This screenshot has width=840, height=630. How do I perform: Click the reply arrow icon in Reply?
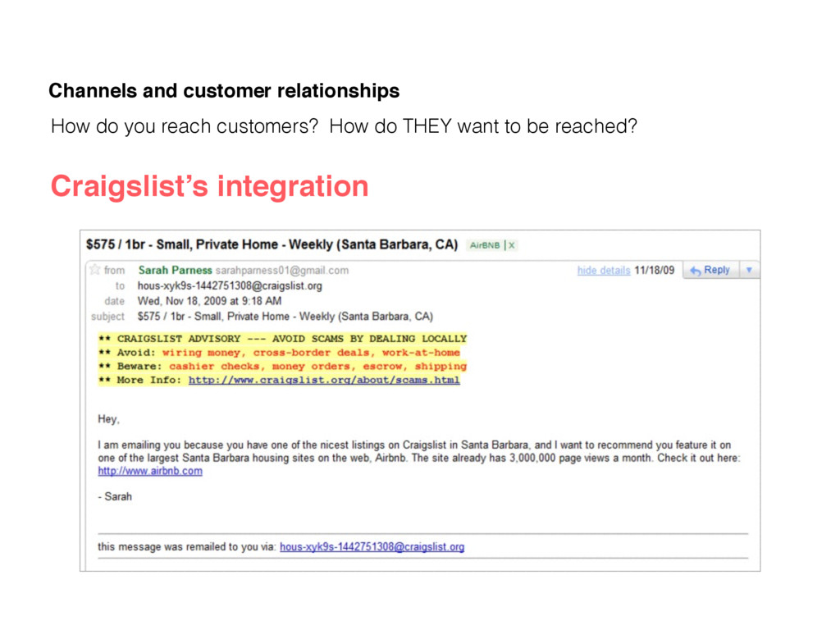click(695, 271)
